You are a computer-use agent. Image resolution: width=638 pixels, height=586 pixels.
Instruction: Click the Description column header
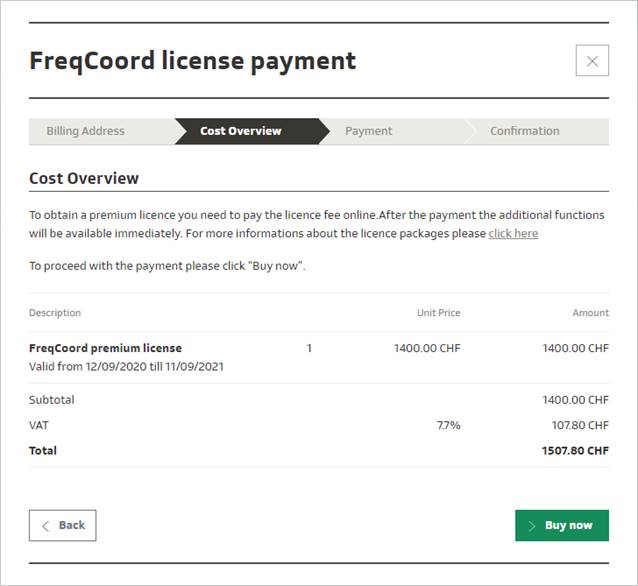(x=55, y=313)
